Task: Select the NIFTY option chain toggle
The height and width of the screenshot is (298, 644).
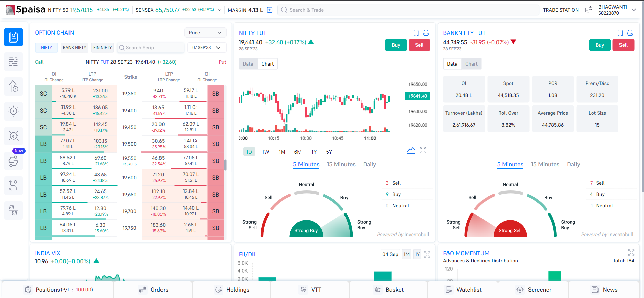Action: click(46, 48)
